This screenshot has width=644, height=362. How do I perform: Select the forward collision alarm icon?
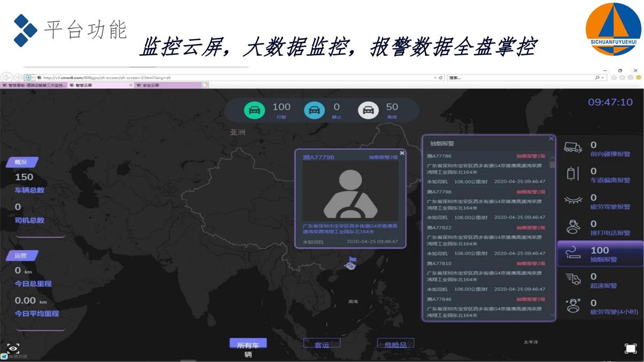pyautogui.click(x=573, y=148)
